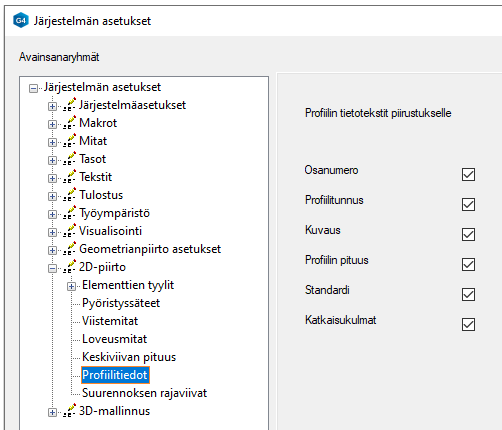Click root Järjestelmän asetukset tree label
This screenshot has height=430, width=502.
coord(102,87)
